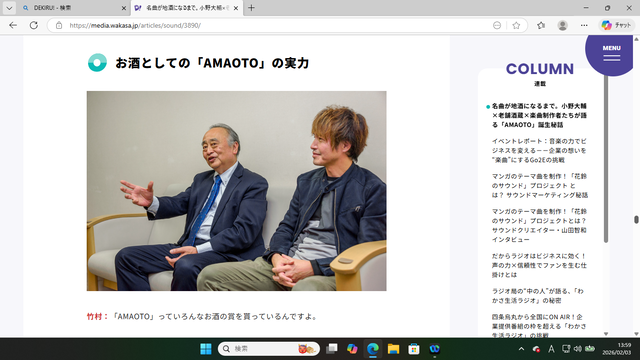Open manga theme song sound marketing link
Image resolution: width=640 pixels, height=360 pixels.
point(539,186)
